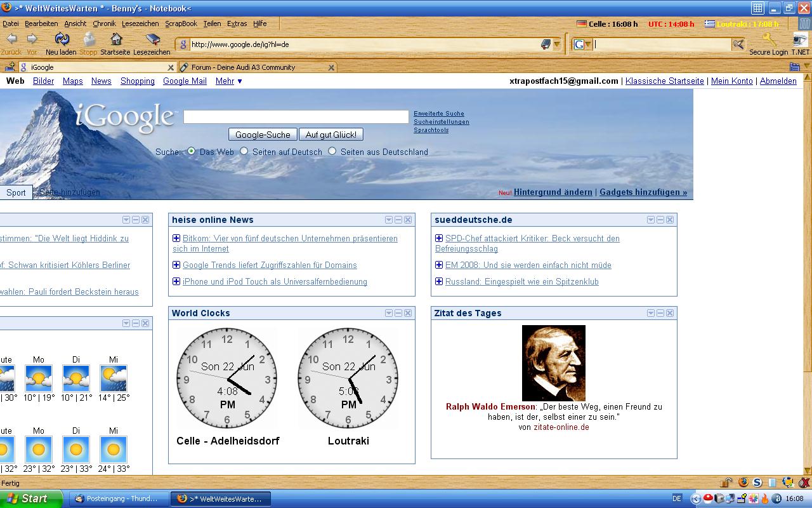Click the URL bar bookmark feed icon

[x=546, y=44]
